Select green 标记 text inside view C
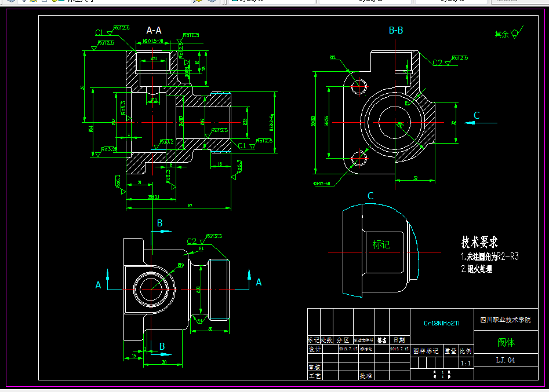 tap(381, 244)
